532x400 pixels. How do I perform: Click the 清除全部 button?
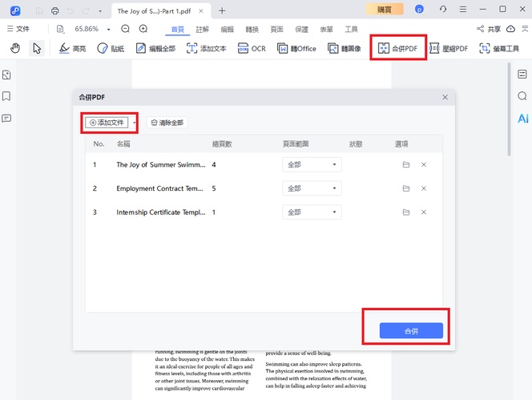click(167, 123)
